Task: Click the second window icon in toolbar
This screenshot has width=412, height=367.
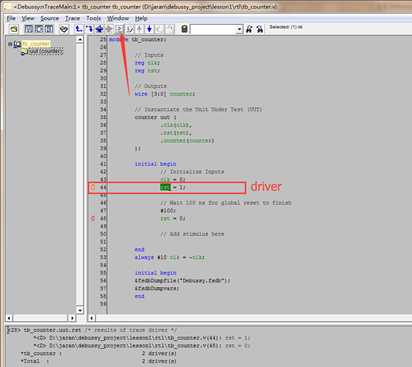Action: coord(39,29)
